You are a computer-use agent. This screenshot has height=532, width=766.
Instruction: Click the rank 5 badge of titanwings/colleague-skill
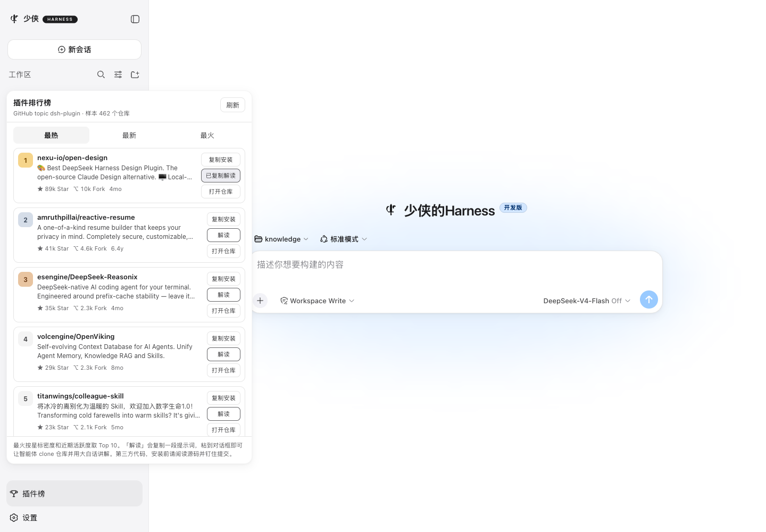(26, 398)
